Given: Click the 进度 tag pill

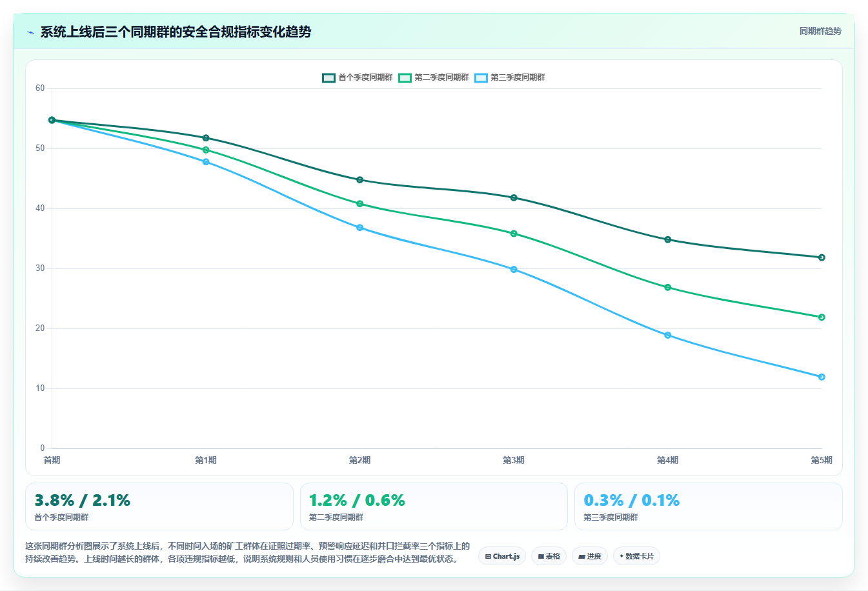Looking at the screenshot, I should pyautogui.click(x=590, y=556).
